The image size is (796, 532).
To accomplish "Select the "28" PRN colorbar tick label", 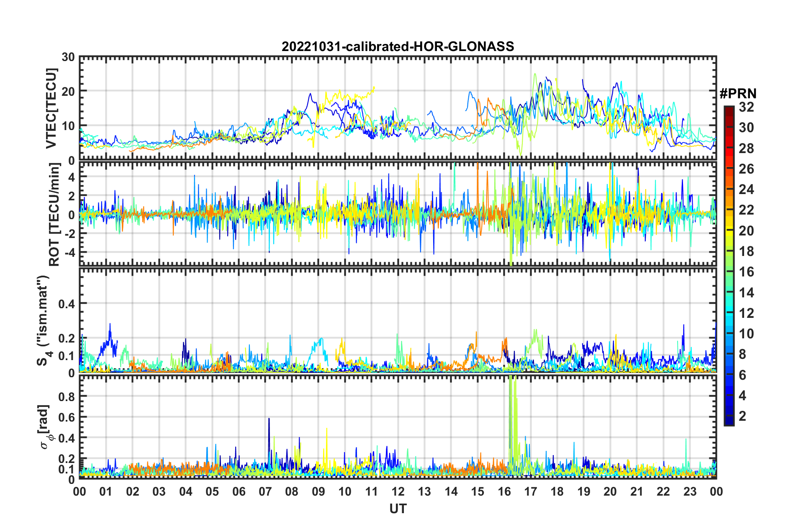I will [x=746, y=148].
